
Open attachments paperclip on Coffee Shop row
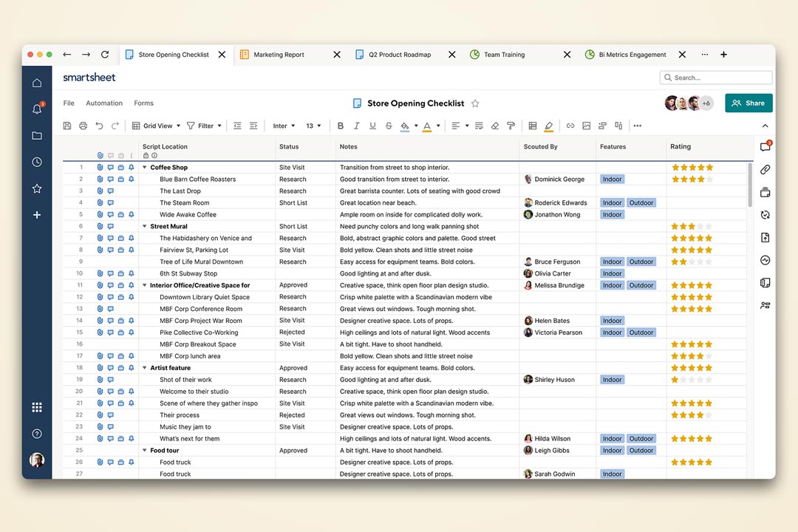pos(100,168)
